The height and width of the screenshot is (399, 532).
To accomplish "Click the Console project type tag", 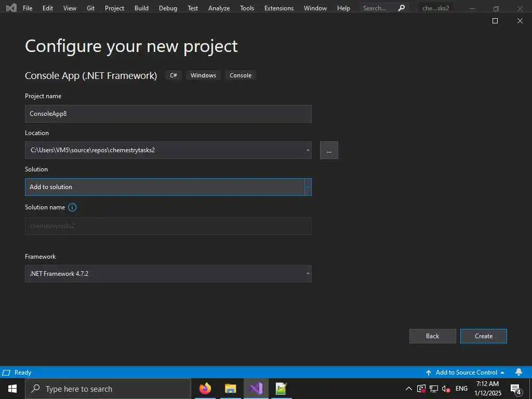I will [x=241, y=75].
